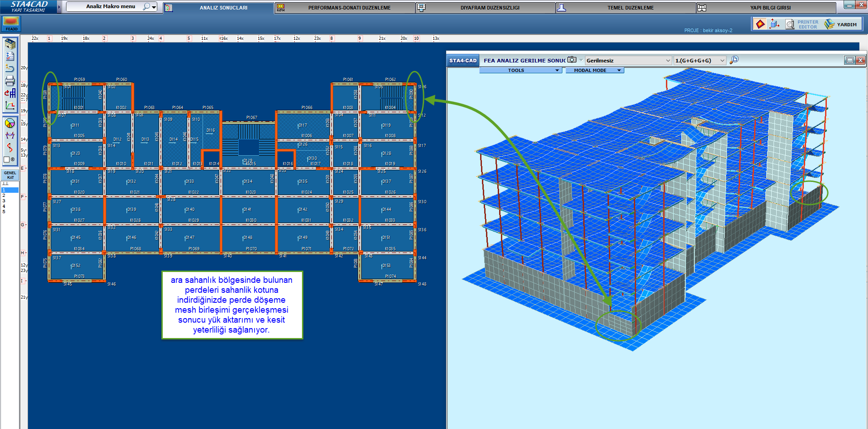Click the magnifier page icon in FEA panel
Image resolution: width=868 pixels, height=429 pixels.
tap(734, 60)
